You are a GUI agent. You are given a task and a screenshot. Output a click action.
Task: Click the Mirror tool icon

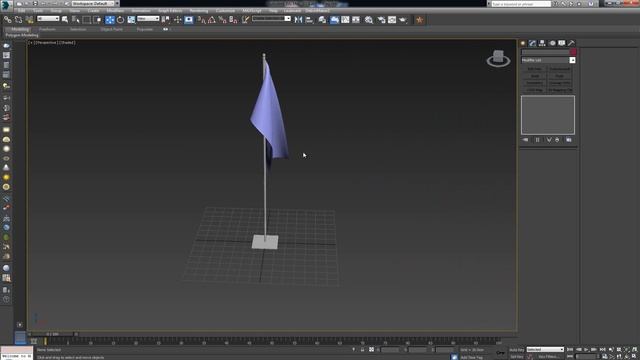click(x=298, y=20)
